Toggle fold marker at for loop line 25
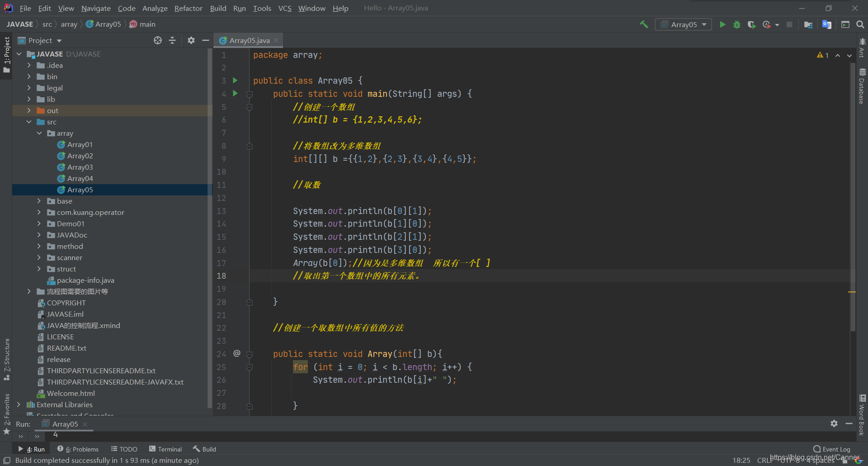The image size is (868, 466). click(x=250, y=367)
